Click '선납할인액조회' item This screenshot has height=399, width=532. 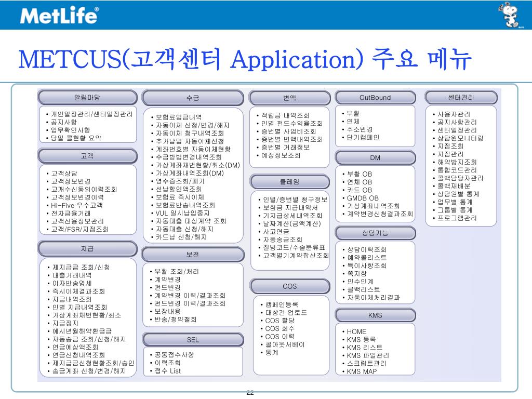tap(179, 189)
